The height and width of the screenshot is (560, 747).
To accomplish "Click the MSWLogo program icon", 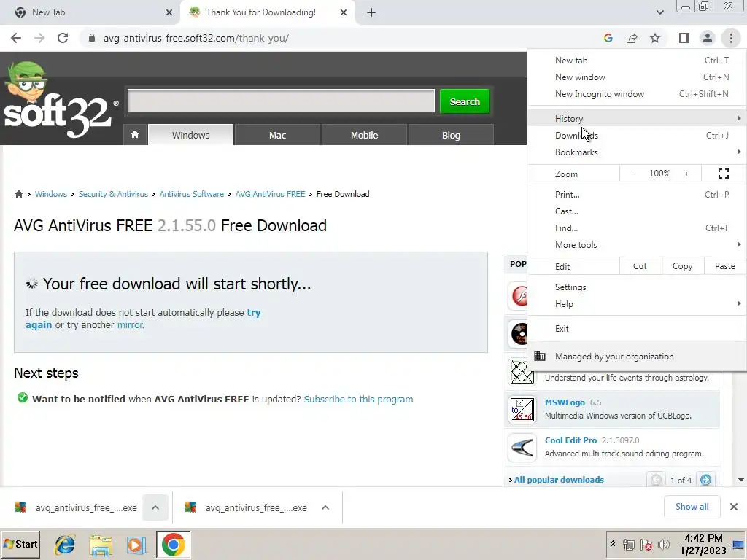I will (x=522, y=410).
